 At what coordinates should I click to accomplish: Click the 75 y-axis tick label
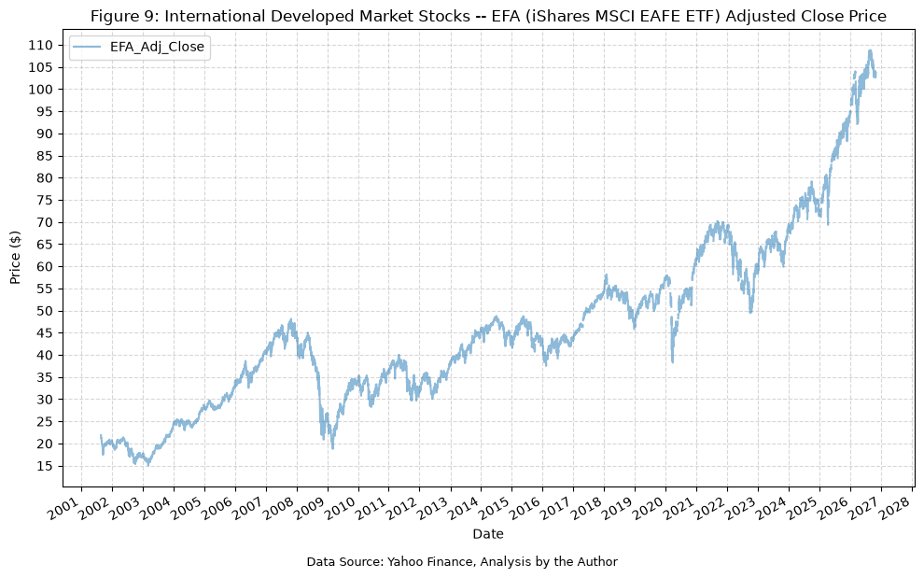(x=44, y=201)
